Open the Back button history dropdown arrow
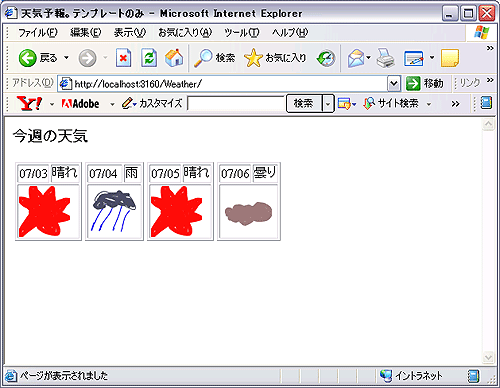Viewport: 500px width, 388px height. 66,58
